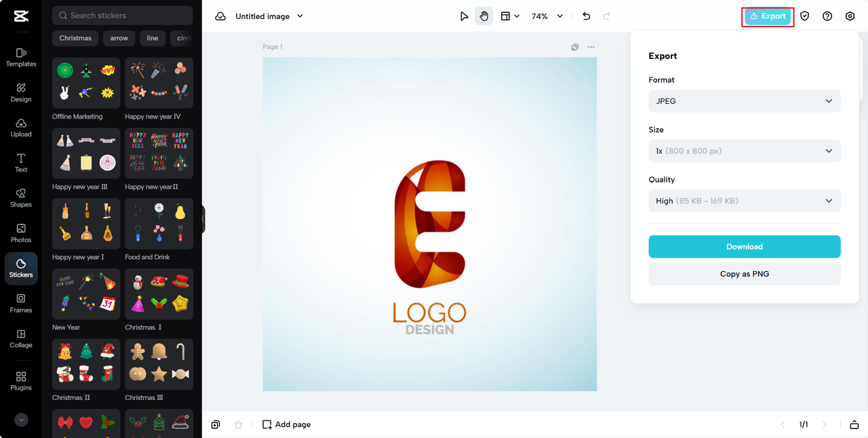
Task: Select the Text tool in sidebar
Action: pos(21,163)
